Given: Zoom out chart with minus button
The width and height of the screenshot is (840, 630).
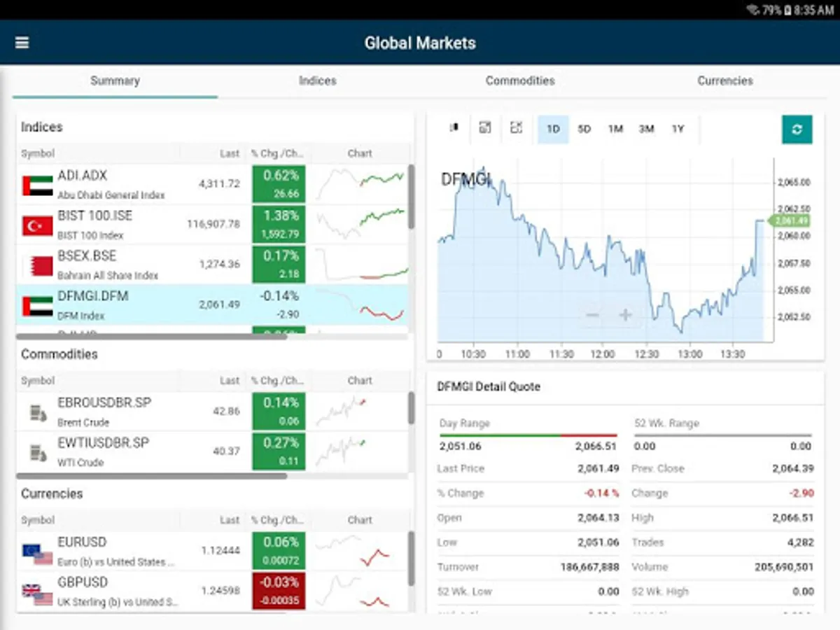Looking at the screenshot, I should pyautogui.click(x=592, y=315).
